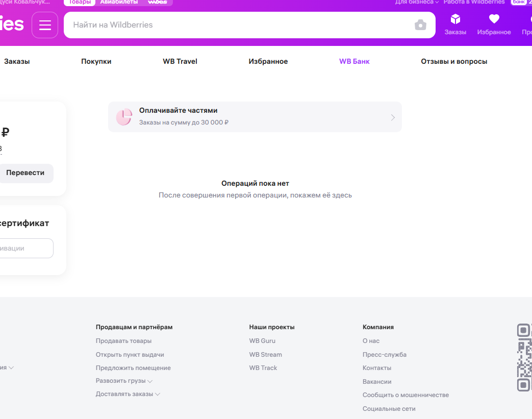Open the Сообщить о мошенничестве link

click(x=406, y=395)
